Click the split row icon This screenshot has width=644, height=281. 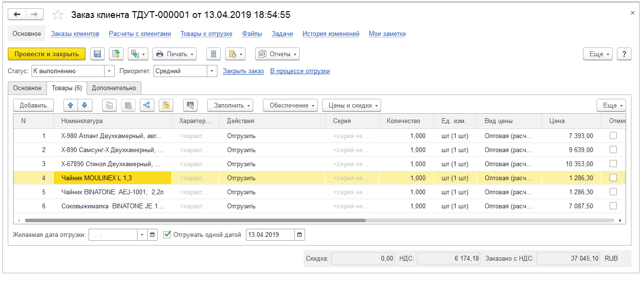147,105
